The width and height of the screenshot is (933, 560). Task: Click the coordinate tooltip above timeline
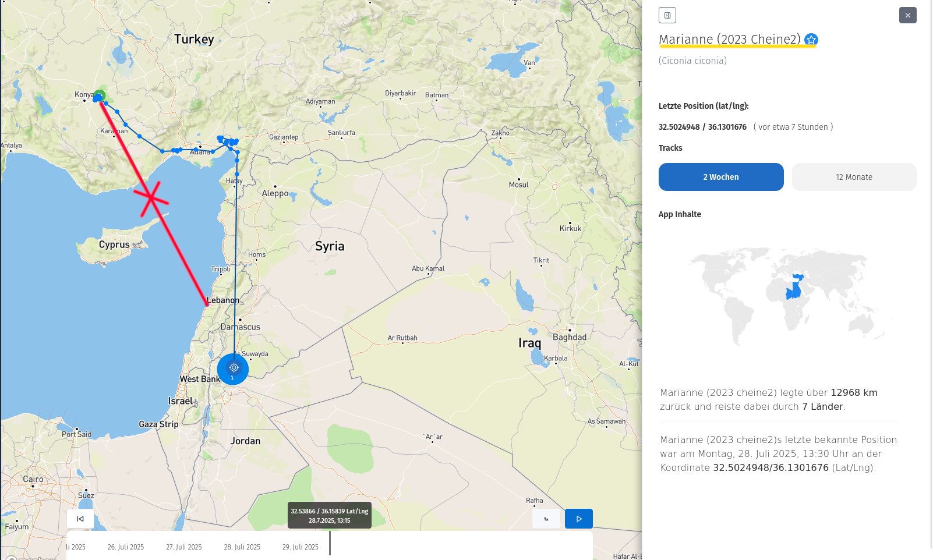click(330, 515)
